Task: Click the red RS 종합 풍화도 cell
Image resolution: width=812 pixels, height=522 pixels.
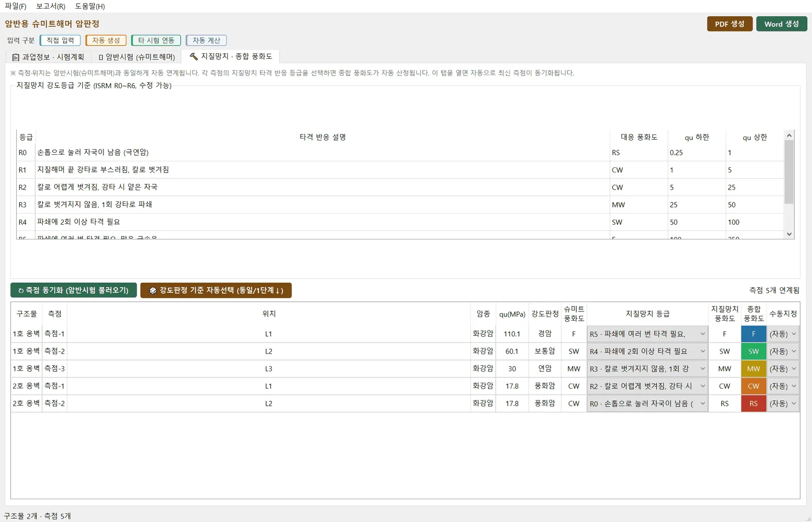Action: click(x=754, y=403)
